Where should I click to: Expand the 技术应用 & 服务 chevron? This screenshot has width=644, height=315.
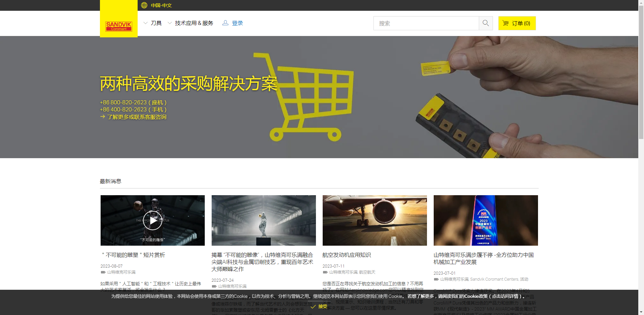pyautogui.click(x=170, y=23)
